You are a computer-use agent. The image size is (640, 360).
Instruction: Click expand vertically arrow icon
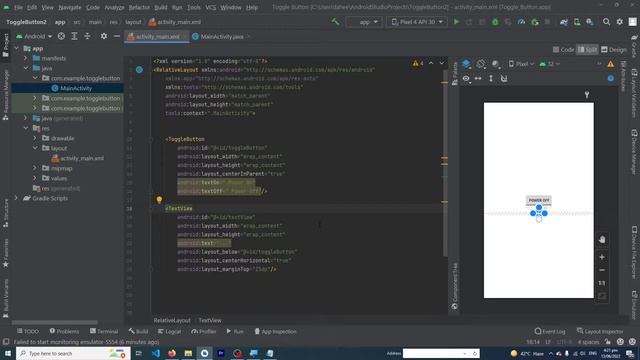click(x=491, y=78)
